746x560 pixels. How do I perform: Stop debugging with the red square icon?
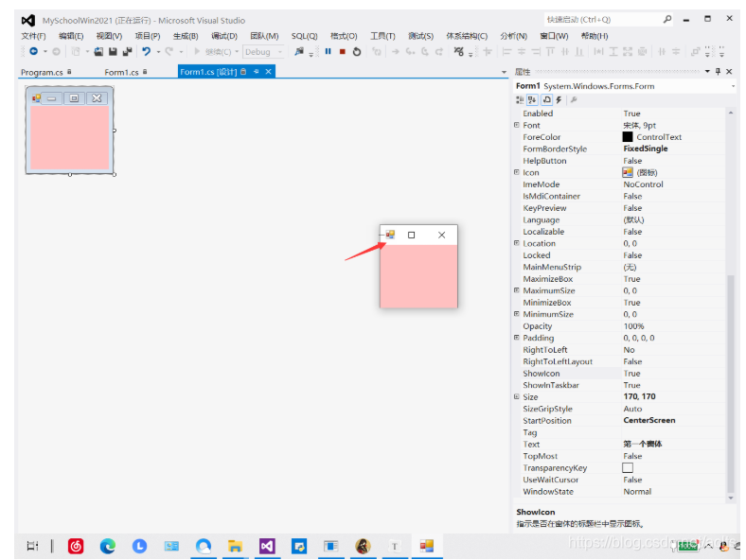[x=343, y=51]
